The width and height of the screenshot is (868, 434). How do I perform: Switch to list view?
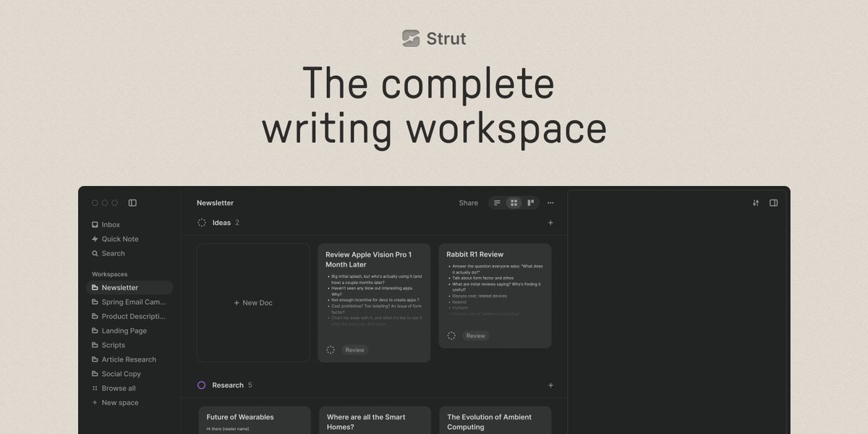[497, 203]
